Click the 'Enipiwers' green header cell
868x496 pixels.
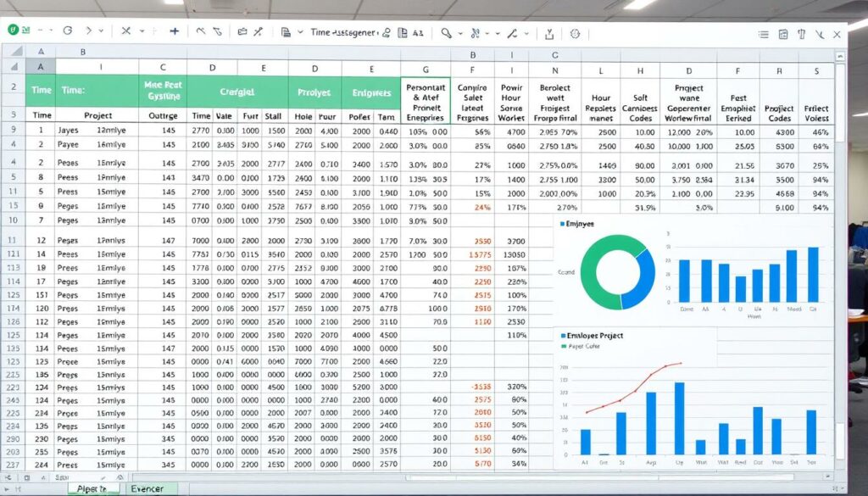point(371,92)
